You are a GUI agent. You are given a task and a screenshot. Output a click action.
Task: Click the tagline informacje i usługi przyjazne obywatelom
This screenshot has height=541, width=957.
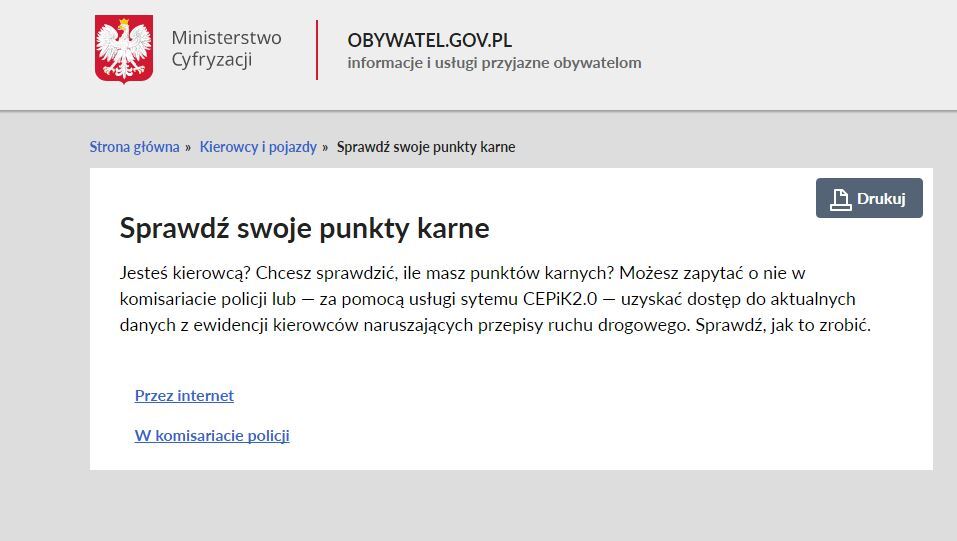coord(494,63)
